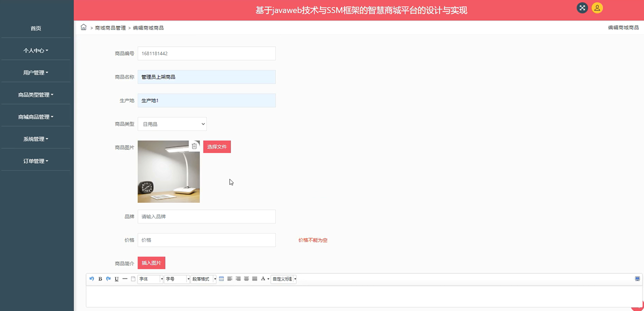
Task: Expand 商城商品管理 sidebar menu
Action: [36, 117]
